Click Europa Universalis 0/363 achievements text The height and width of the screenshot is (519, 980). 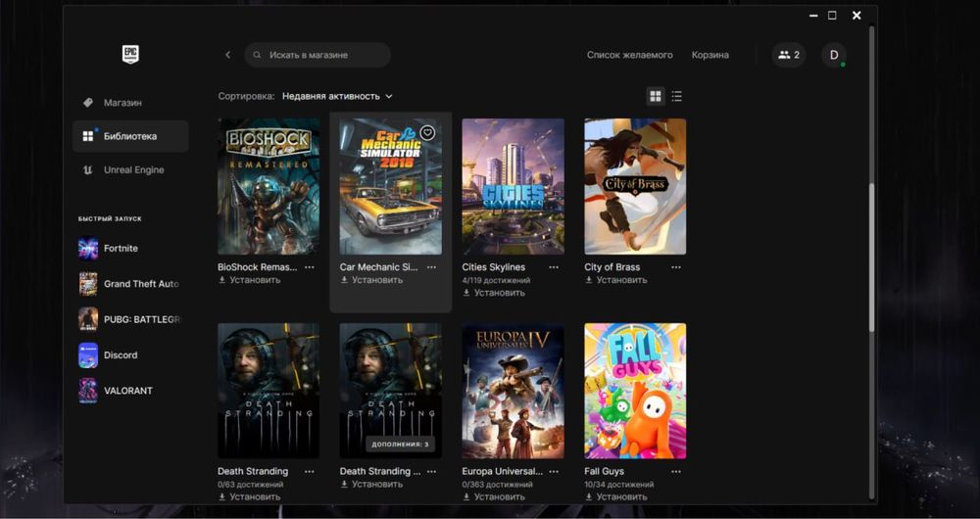[498, 484]
